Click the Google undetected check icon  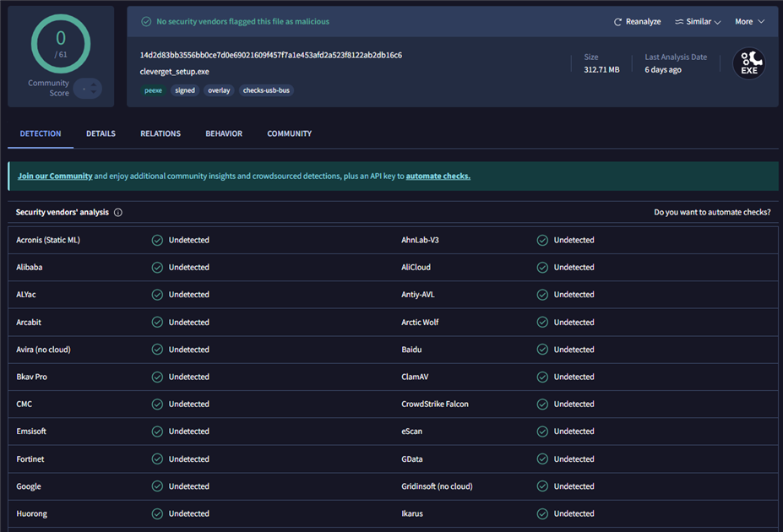157,486
